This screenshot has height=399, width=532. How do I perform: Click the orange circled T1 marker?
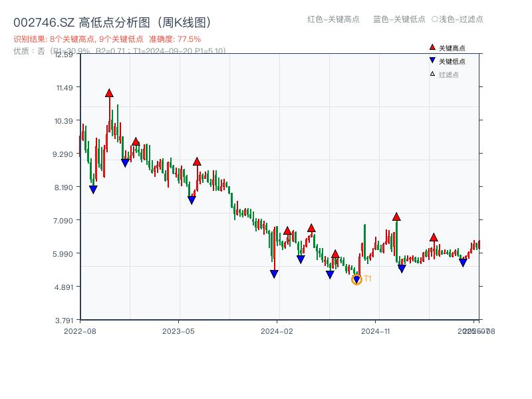coord(356,280)
